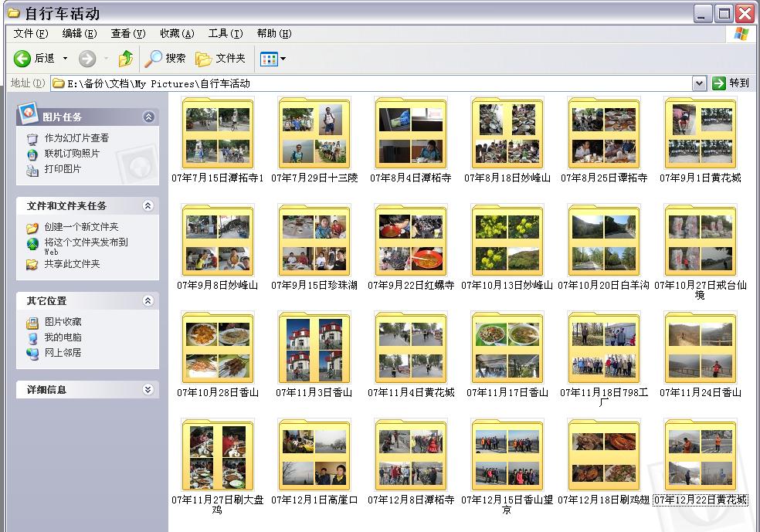Collapse the 图片任务 panel
The width and height of the screenshot is (760, 532).
pos(148,117)
